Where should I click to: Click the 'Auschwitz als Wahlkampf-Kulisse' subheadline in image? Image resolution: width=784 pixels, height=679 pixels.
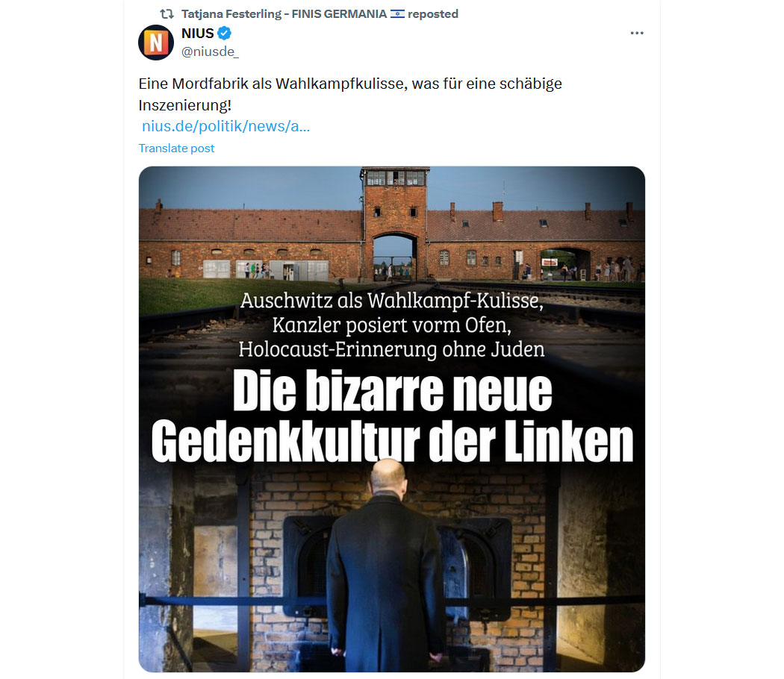coord(391,301)
